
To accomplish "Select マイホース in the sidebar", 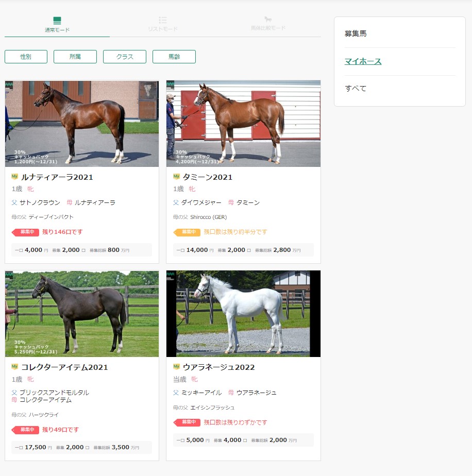I will click(363, 61).
